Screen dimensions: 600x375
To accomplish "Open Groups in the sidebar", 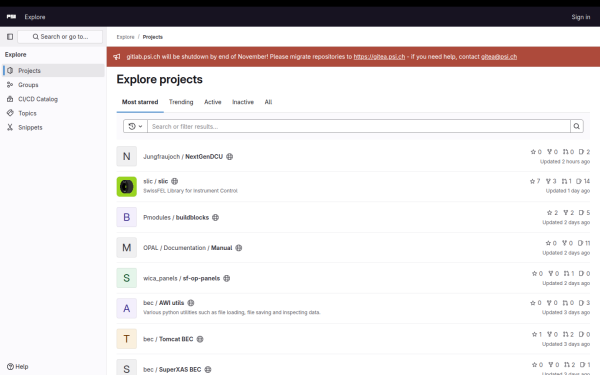I will point(54,85).
